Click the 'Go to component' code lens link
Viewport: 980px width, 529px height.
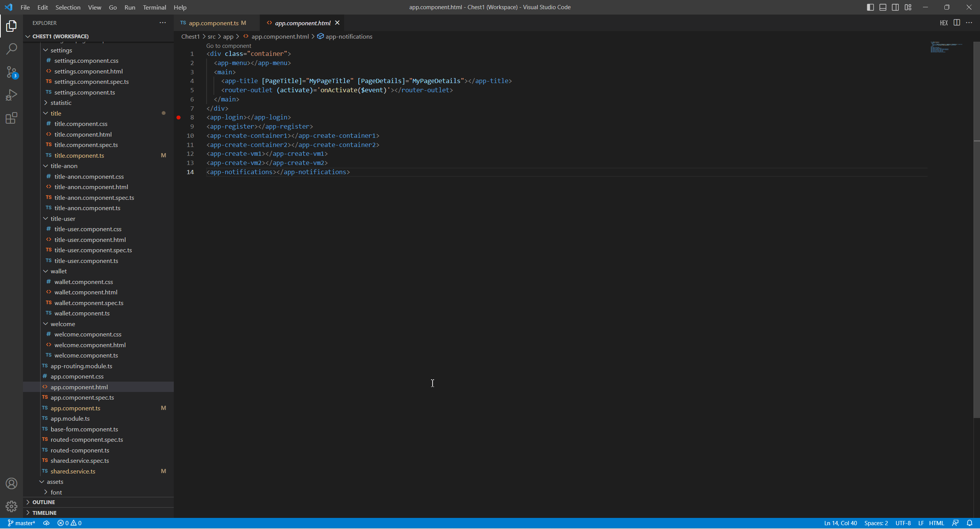click(228, 46)
